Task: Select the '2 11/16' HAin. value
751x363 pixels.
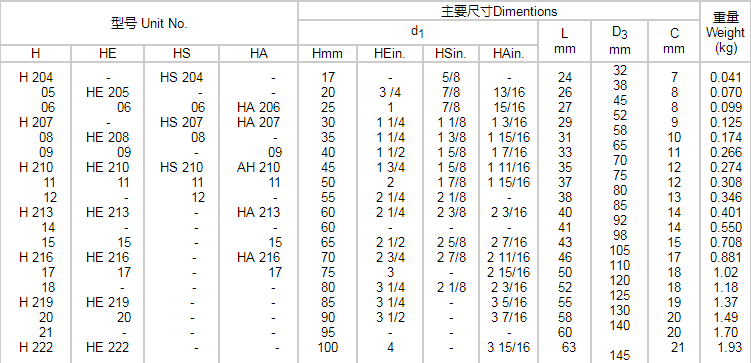Action: (509, 258)
